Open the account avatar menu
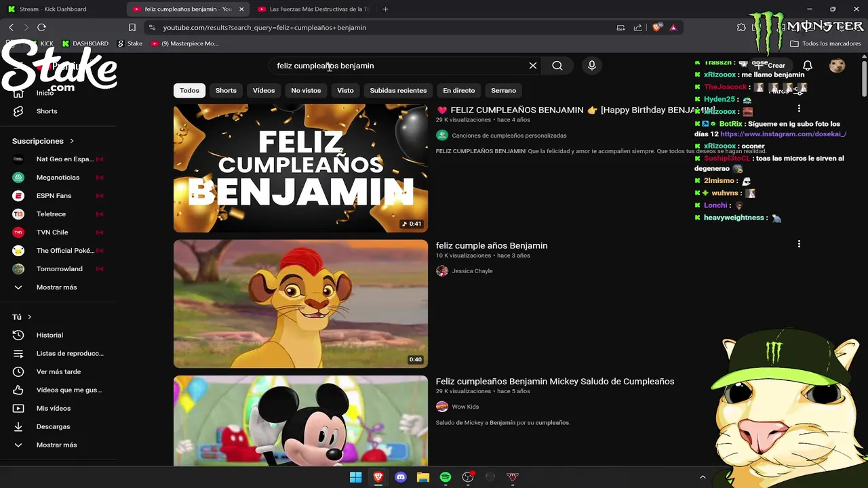This screenshot has height=488, width=868. [x=837, y=66]
